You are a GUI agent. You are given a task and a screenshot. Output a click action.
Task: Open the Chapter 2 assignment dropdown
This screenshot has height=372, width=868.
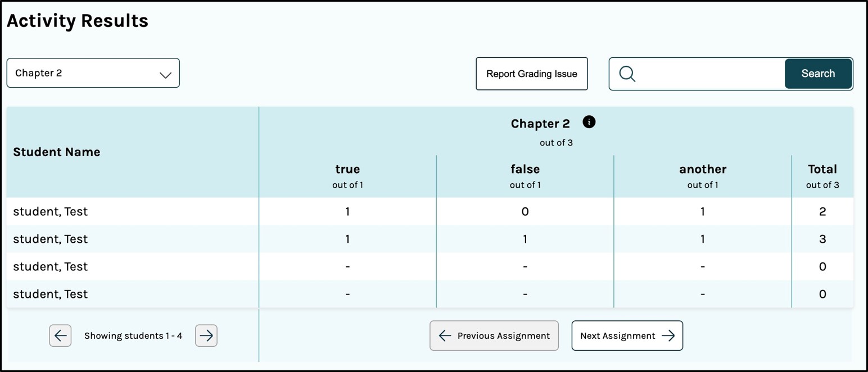[x=93, y=73]
